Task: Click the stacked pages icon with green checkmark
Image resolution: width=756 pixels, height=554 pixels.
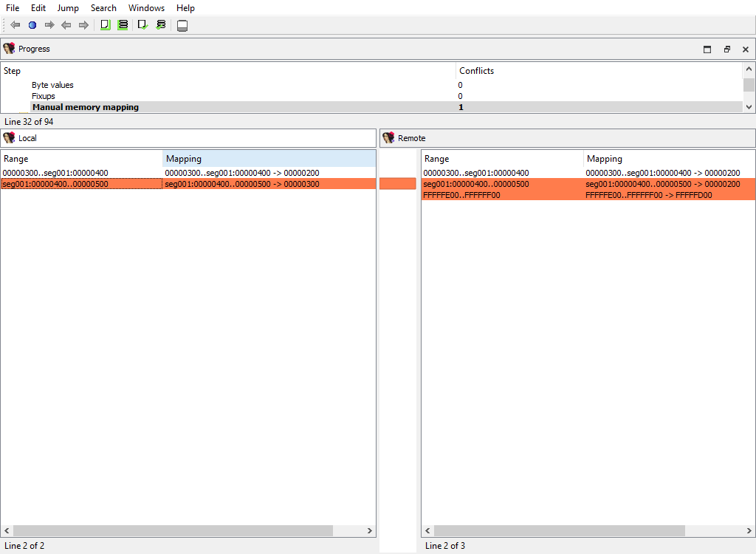Action: pyautogui.click(x=160, y=25)
